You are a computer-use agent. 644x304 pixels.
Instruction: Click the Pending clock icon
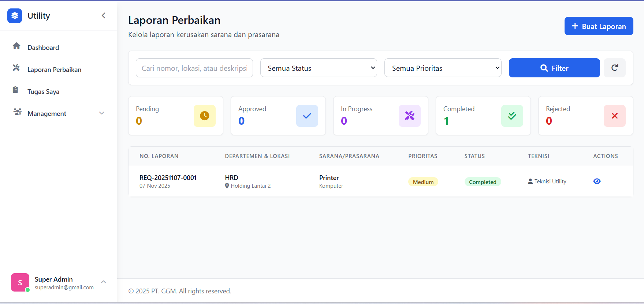pos(205,116)
